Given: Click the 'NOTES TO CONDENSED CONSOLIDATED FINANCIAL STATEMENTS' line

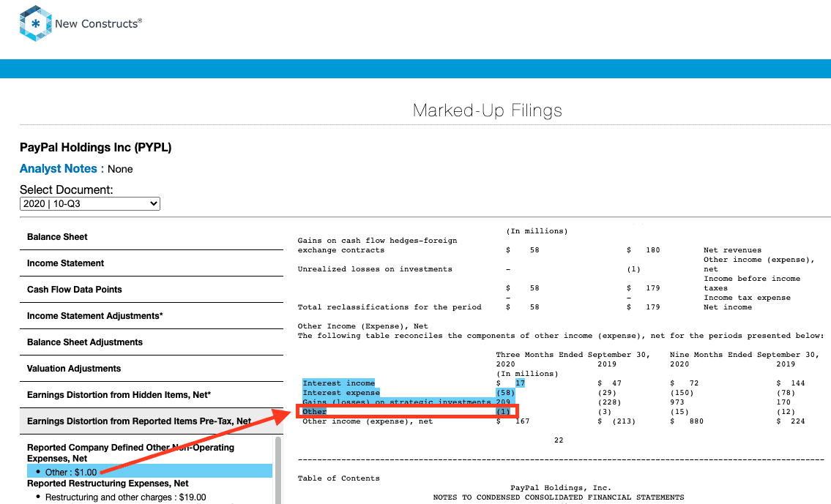Looking at the screenshot, I should pos(559,497).
